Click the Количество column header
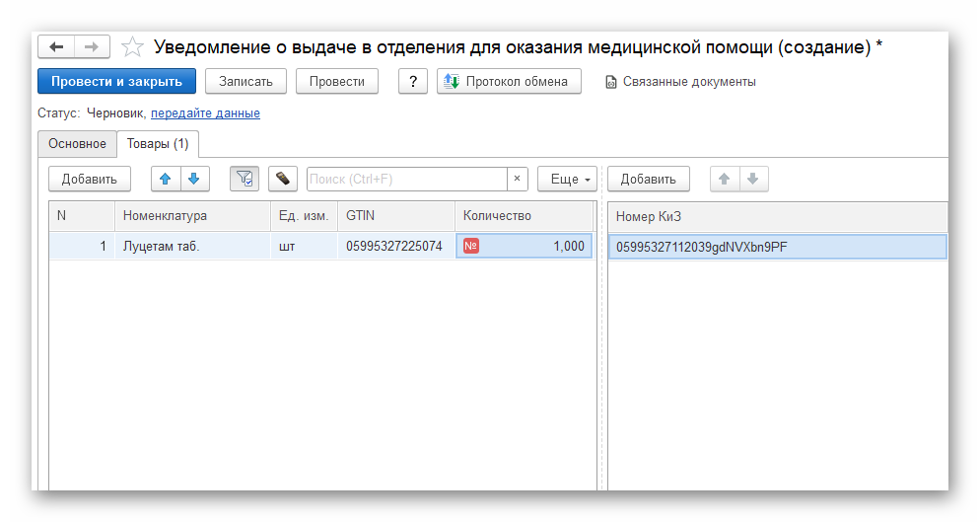 (524, 216)
